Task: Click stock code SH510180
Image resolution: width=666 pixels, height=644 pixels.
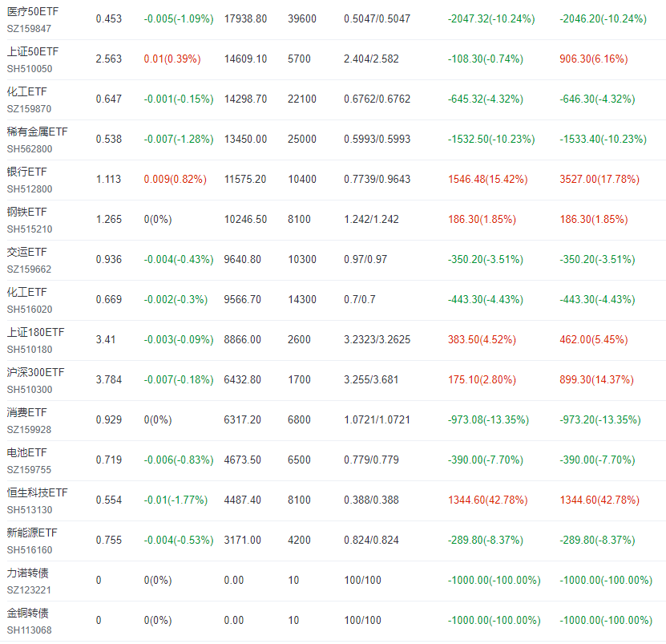Action: tap(30, 350)
